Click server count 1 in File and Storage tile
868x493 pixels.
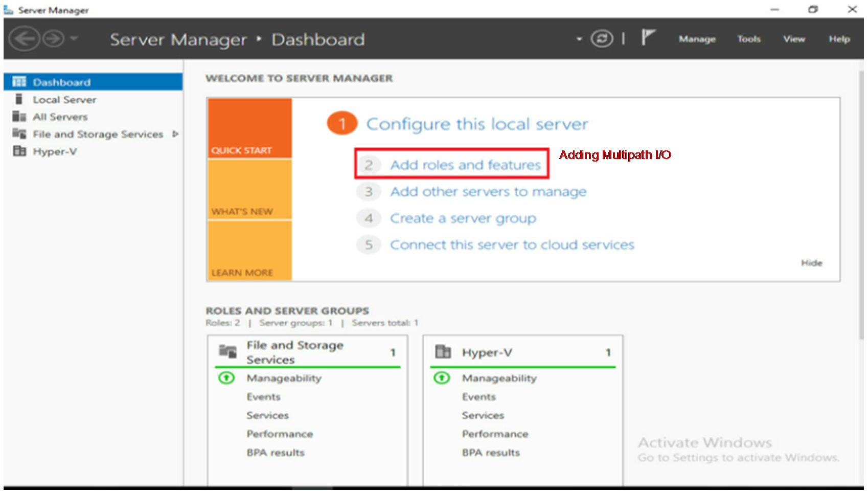pos(393,352)
